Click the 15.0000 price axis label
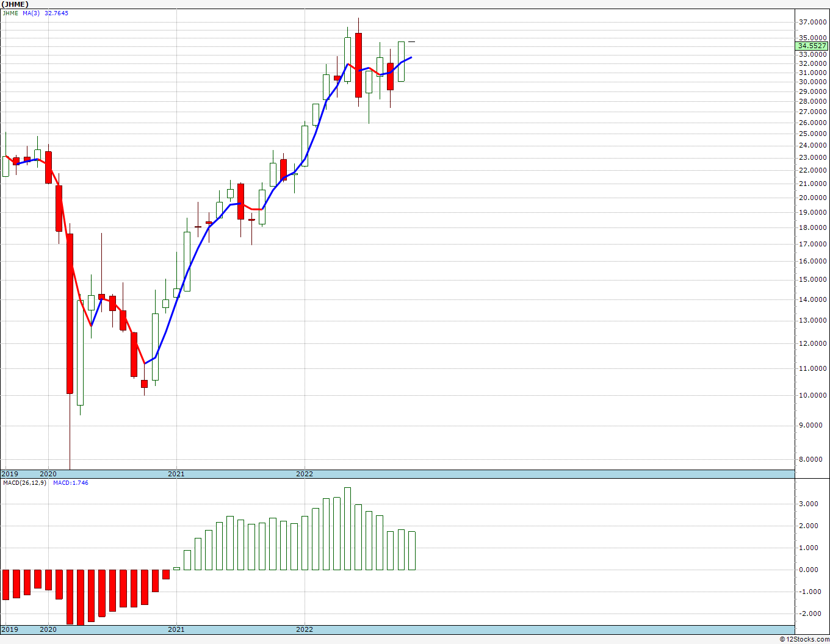 click(x=814, y=279)
